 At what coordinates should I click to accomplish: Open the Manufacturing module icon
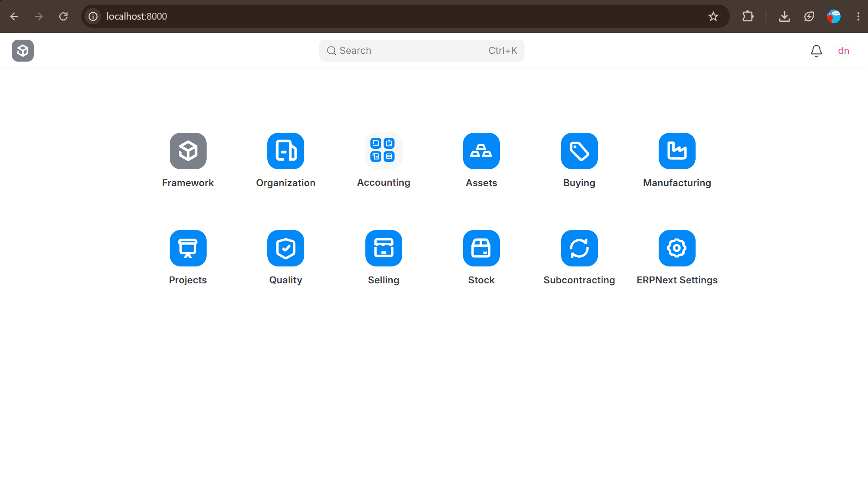point(677,151)
